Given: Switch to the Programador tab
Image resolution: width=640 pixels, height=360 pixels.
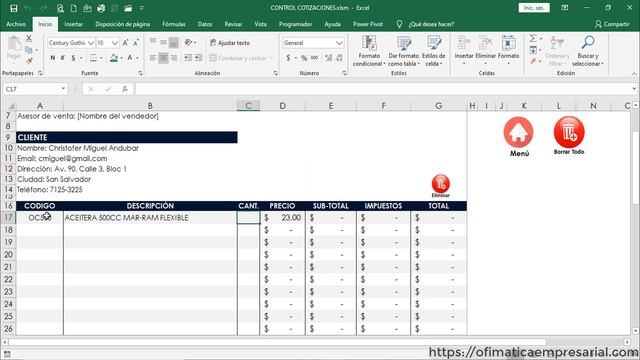Looking at the screenshot, I should tap(296, 24).
